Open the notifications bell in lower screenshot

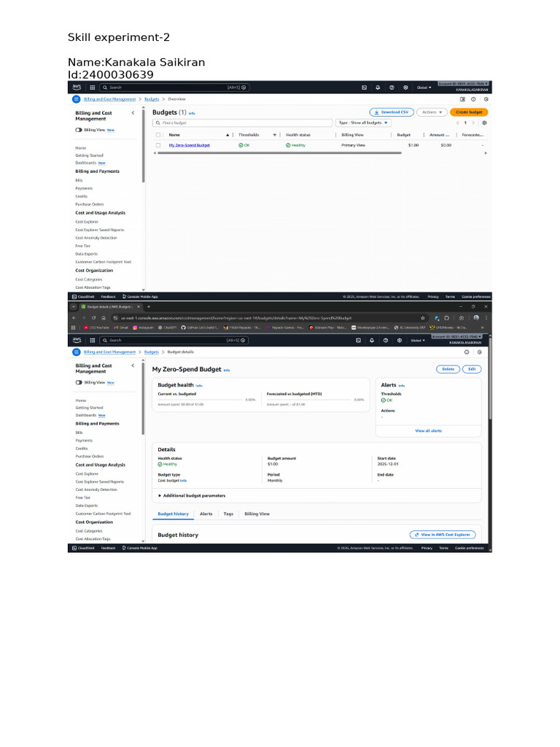click(372, 340)
